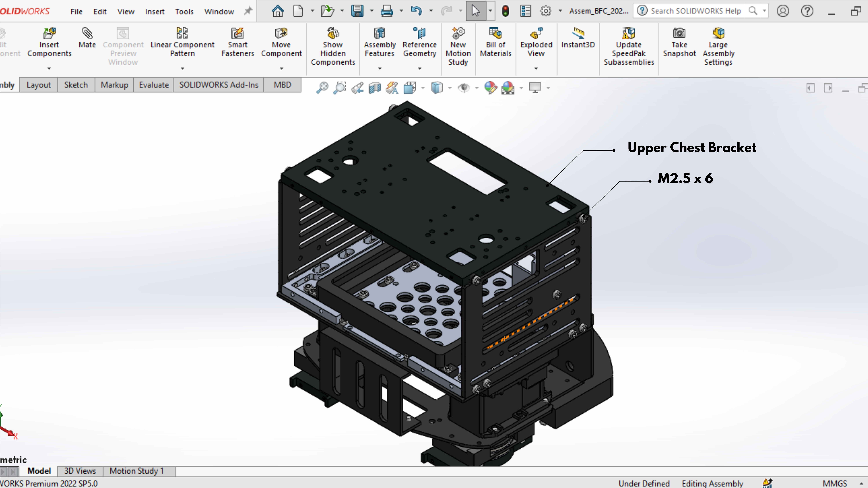
Task: Click the MMGS unit system button
Action: point(835,483)
